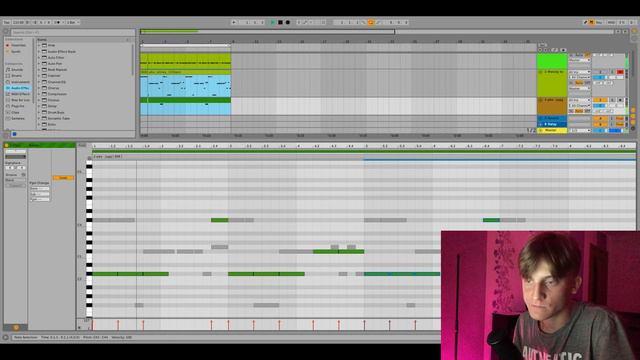
Task: Toggle the Draw Mode pencil icon
Action: click(585, 22)
